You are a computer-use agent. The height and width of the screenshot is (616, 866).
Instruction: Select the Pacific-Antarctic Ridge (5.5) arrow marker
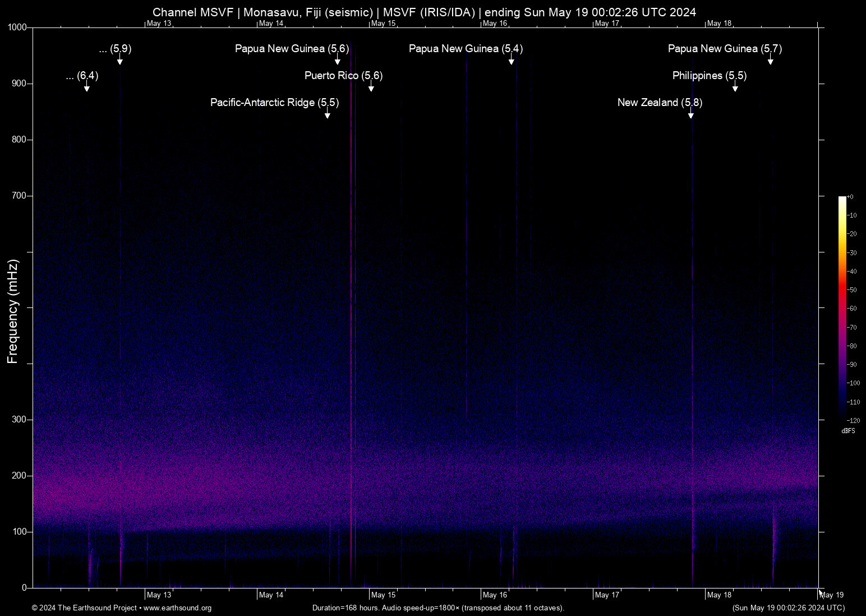[x=327, y=115]
